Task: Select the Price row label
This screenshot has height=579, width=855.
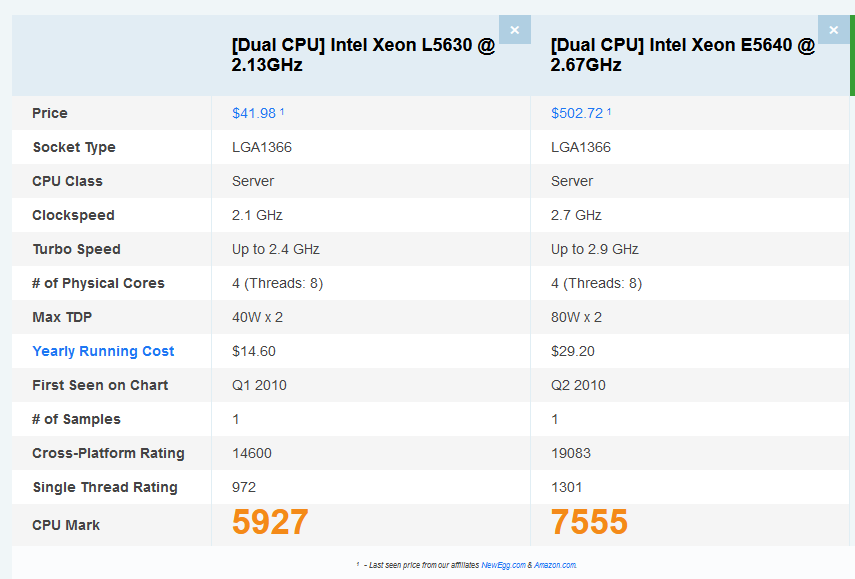Action: point(50,113)
